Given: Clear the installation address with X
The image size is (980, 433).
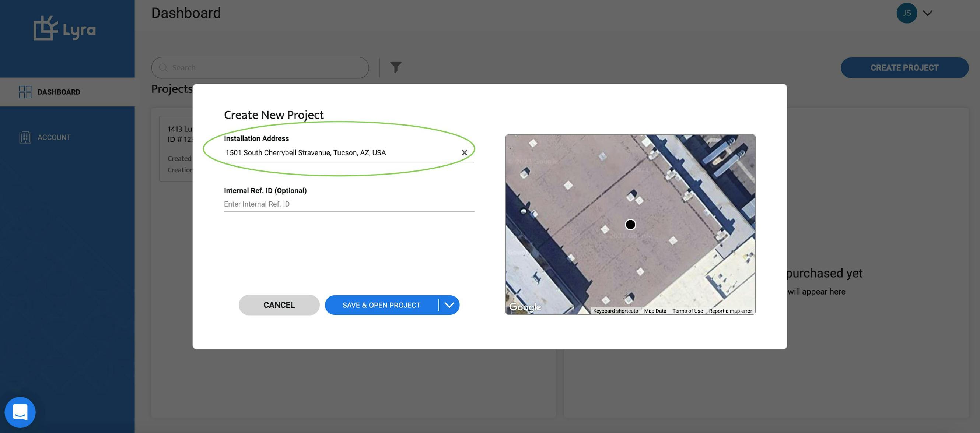Looking at the screenshot, I should (464, 153).
